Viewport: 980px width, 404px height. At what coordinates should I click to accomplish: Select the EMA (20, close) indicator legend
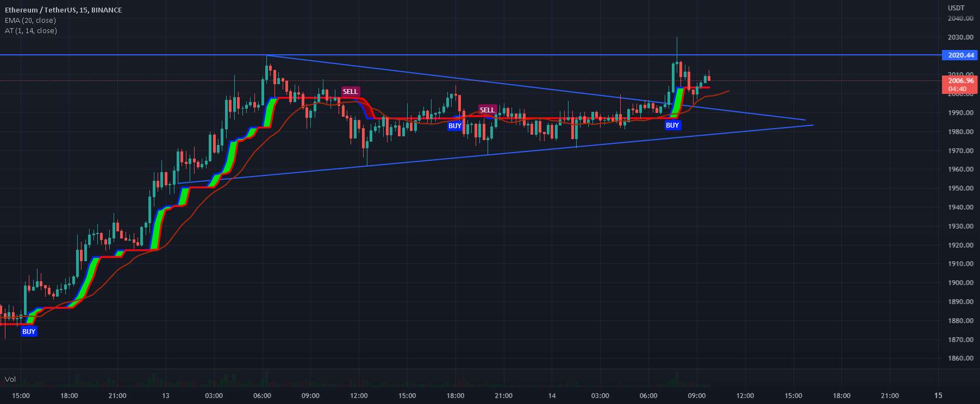pos(30,20)
